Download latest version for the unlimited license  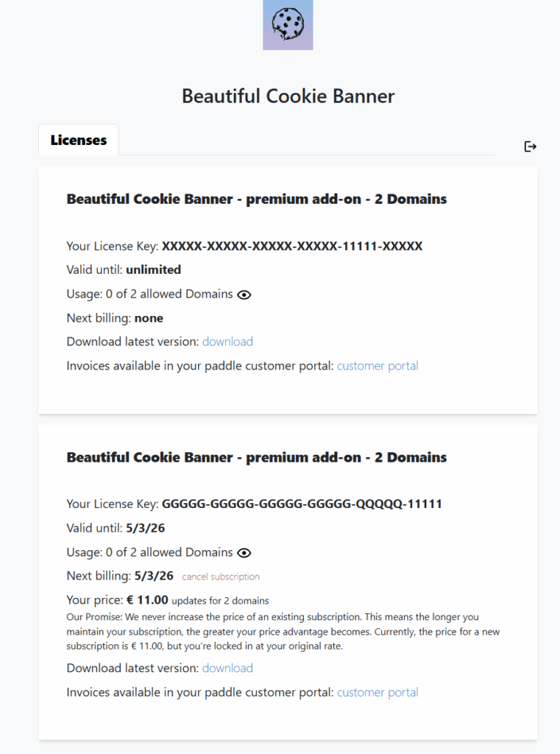[227, 342]
